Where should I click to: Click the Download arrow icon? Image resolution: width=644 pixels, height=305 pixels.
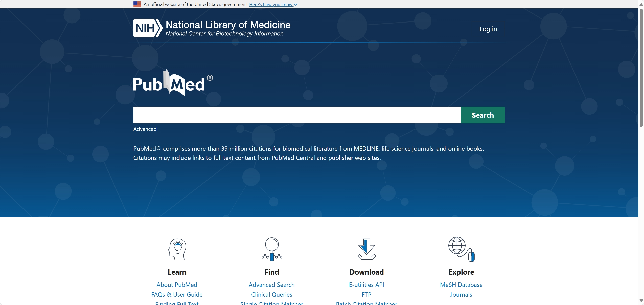point(366,249)
